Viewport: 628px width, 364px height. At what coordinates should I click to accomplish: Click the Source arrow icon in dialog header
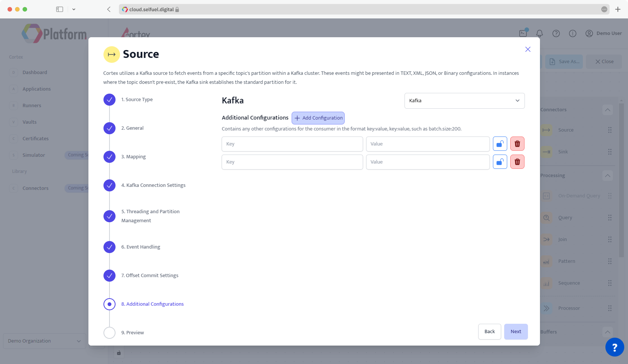pos(111,55)
